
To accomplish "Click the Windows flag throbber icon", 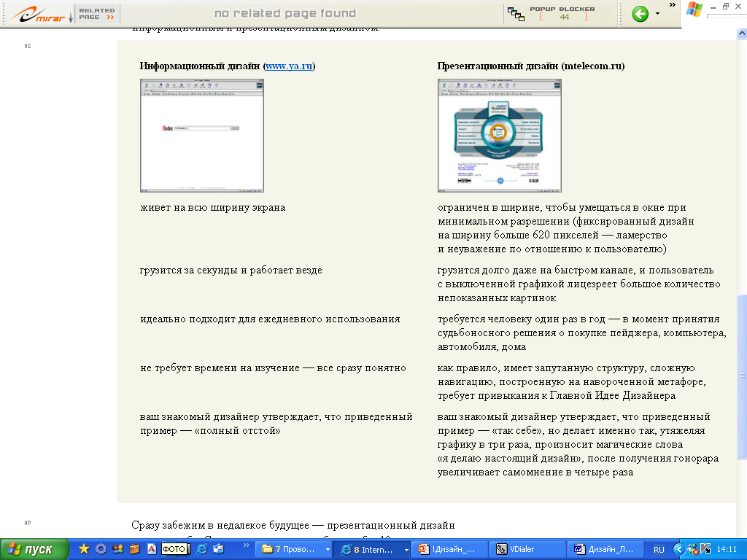I will (x=694, y=9).
